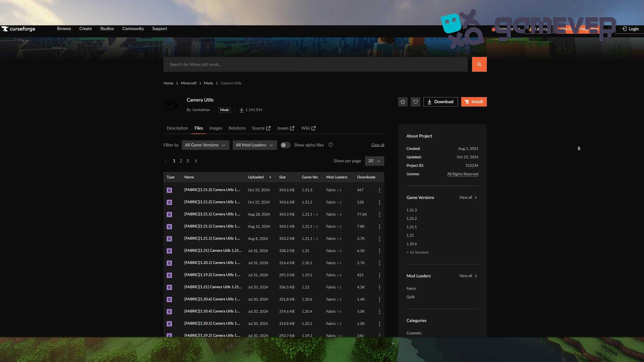Follow the project with the heart icon
The height and width of the screenshot is (362, 644).
click(x=415, y=102)
